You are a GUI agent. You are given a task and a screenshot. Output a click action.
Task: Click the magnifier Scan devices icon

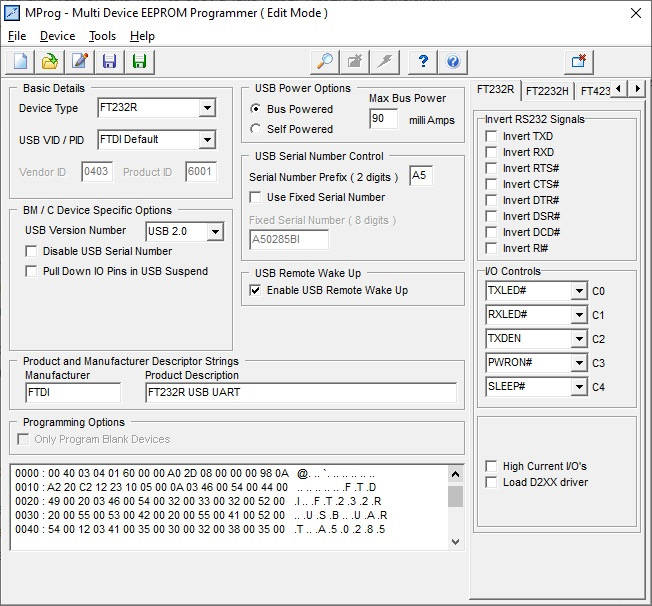click(325, 62)
